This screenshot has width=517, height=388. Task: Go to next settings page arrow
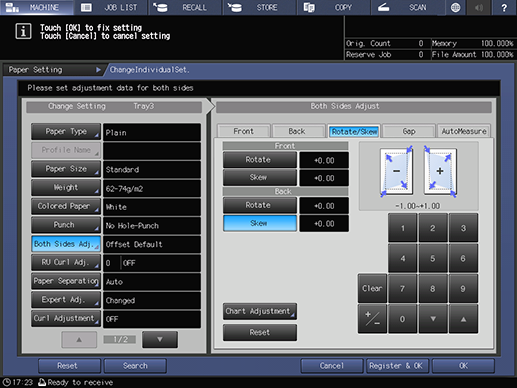tap(160, 339)
